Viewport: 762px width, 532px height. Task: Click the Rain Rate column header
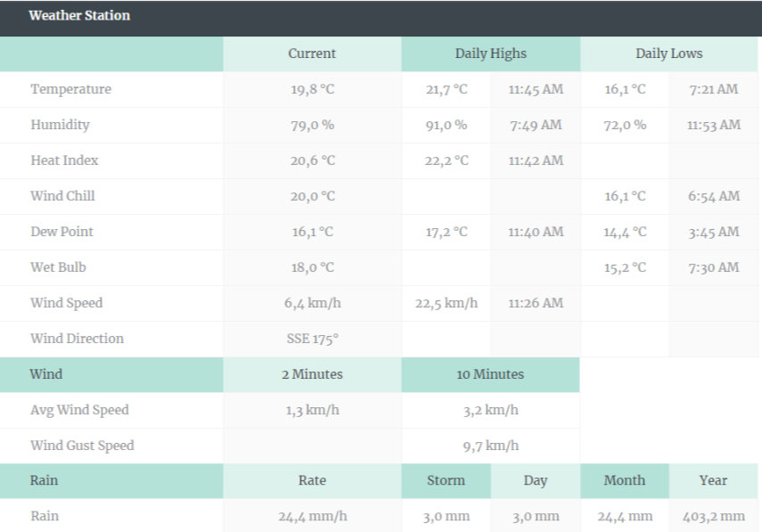(x=312, y=480)
